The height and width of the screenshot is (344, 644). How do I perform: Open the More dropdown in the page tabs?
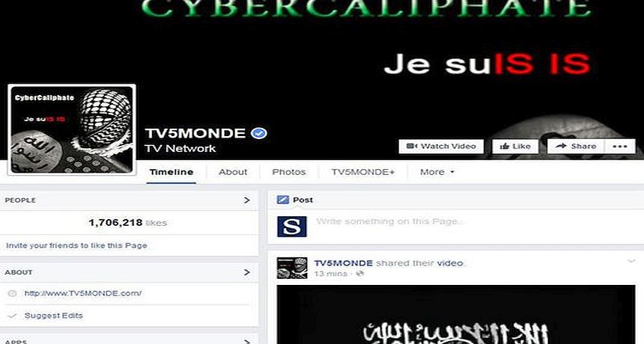coord(437,172)
